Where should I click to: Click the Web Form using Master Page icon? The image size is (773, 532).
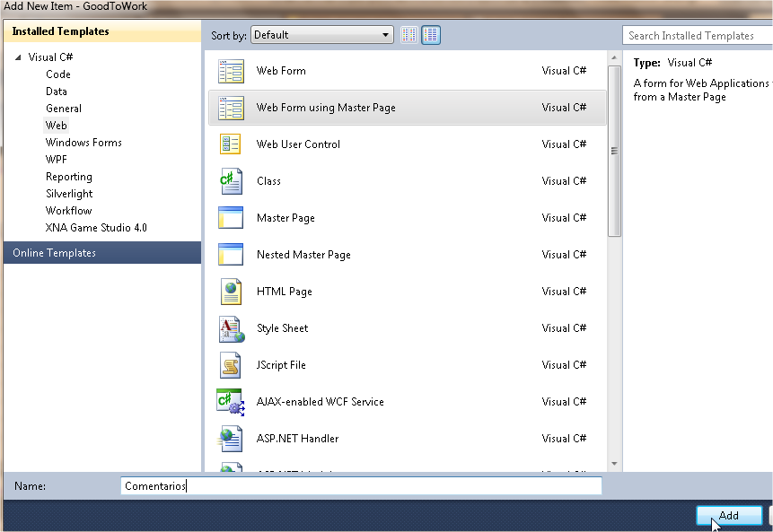tap(231, 108)
